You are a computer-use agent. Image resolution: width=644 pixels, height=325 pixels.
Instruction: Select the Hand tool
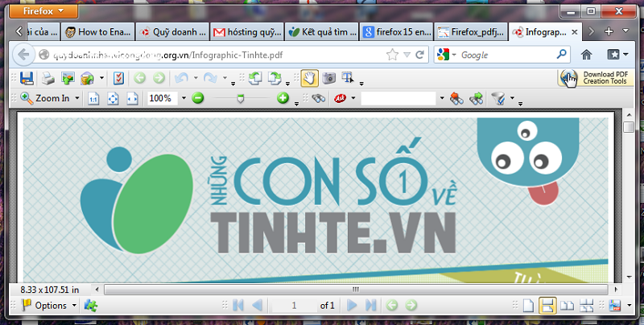[x=309, y=78]
